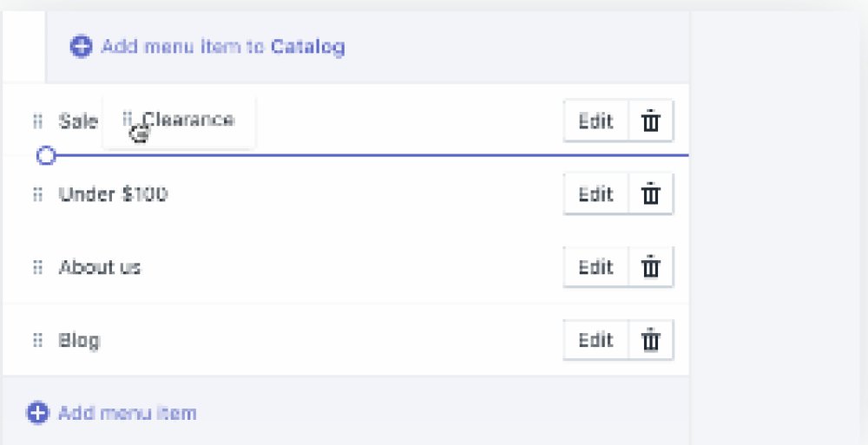Remove the About us item using trash icon
The height and width of the screenshot is (445, 868).
pyautogui.click(x=651, y=267)
